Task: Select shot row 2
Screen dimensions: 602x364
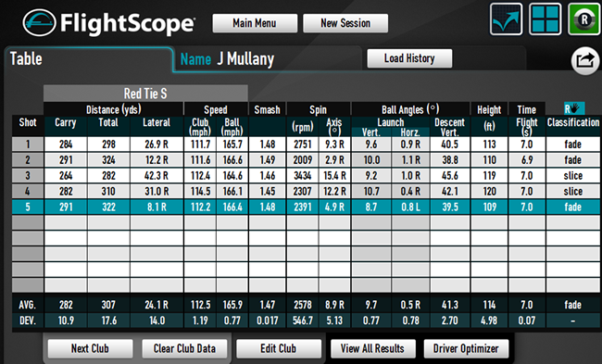Action: coord(306,160)
